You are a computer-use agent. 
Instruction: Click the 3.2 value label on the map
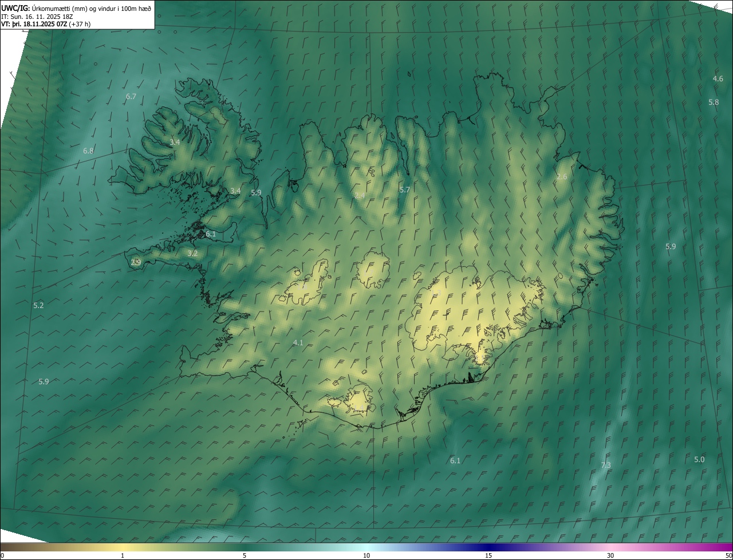(192, 253)
